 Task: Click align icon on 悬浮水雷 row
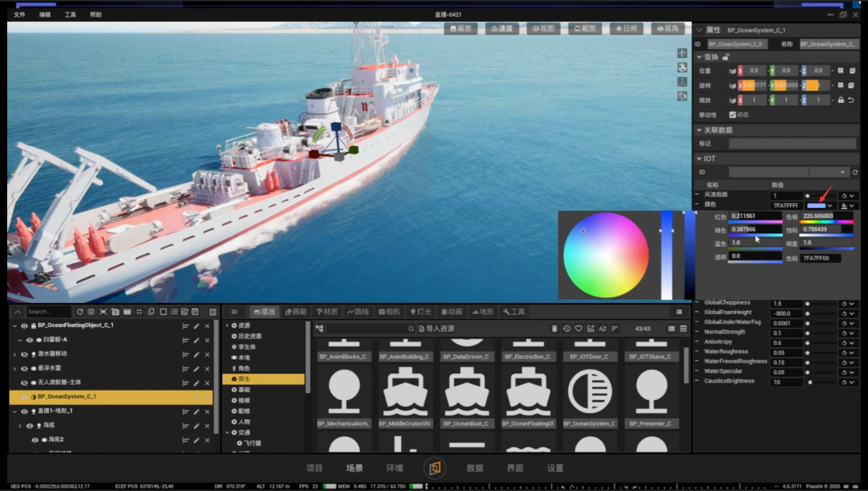pyautogui.click(x=186, y=368)
